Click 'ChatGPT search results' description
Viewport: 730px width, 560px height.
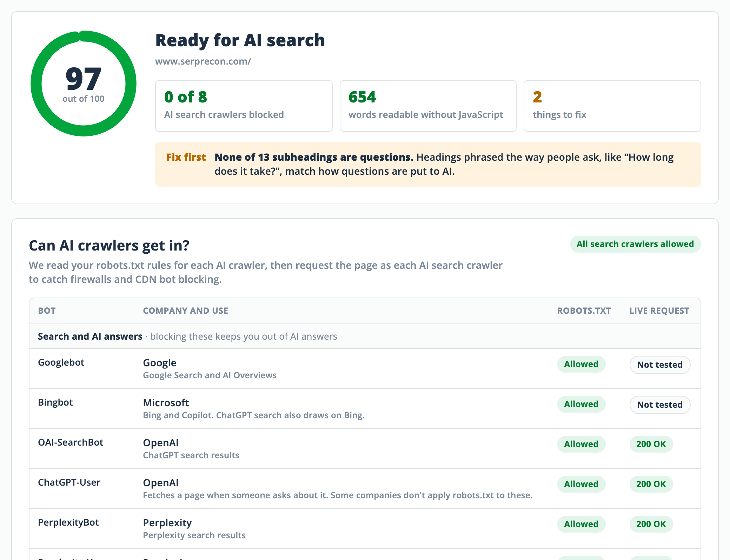pos(191,455)
